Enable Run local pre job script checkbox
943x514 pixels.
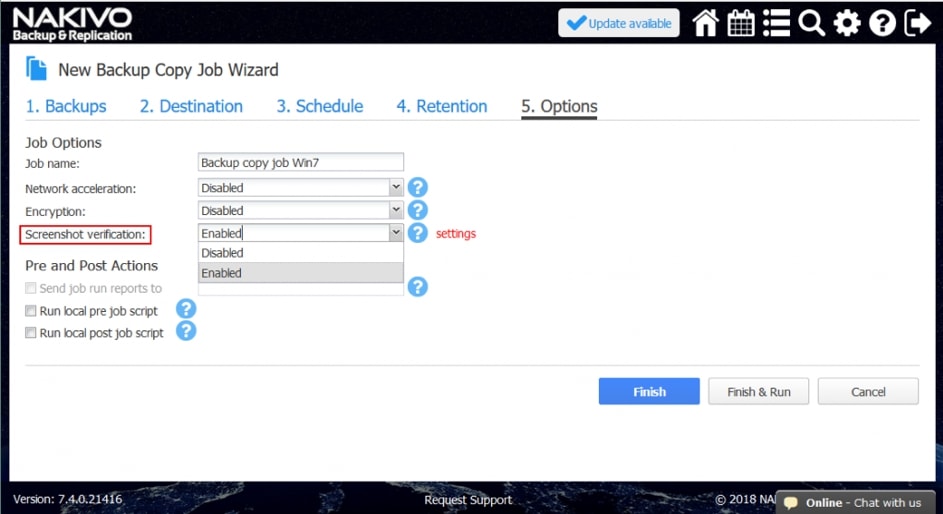[x=31, y=311]
